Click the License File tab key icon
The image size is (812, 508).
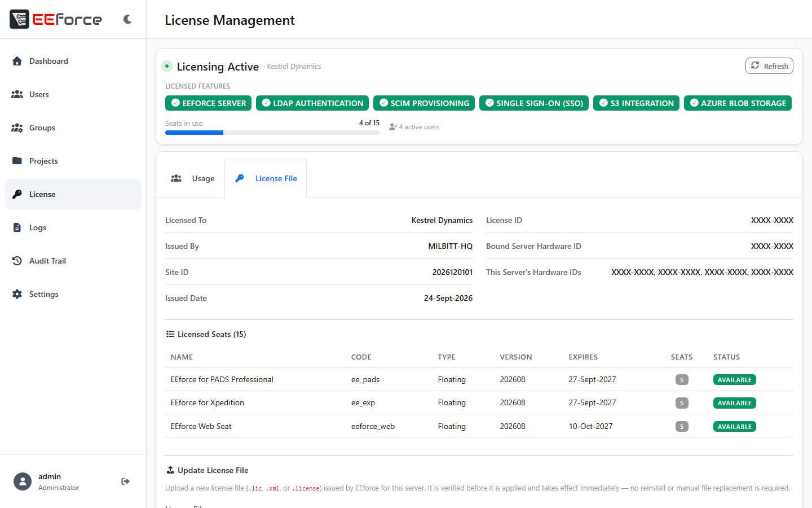pos(240,178)
